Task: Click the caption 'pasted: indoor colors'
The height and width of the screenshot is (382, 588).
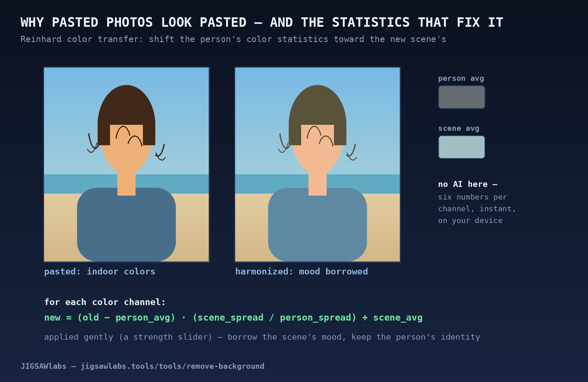Action: pos(100,272)
